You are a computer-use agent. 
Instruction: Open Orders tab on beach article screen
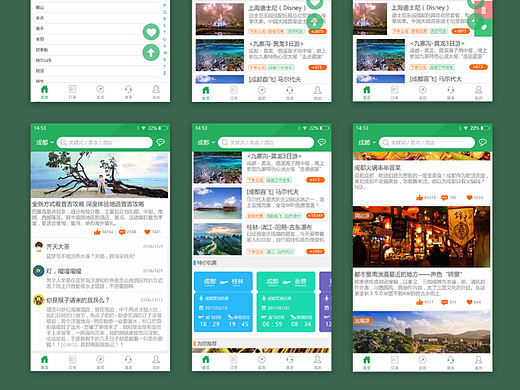(x=72, y=359)
